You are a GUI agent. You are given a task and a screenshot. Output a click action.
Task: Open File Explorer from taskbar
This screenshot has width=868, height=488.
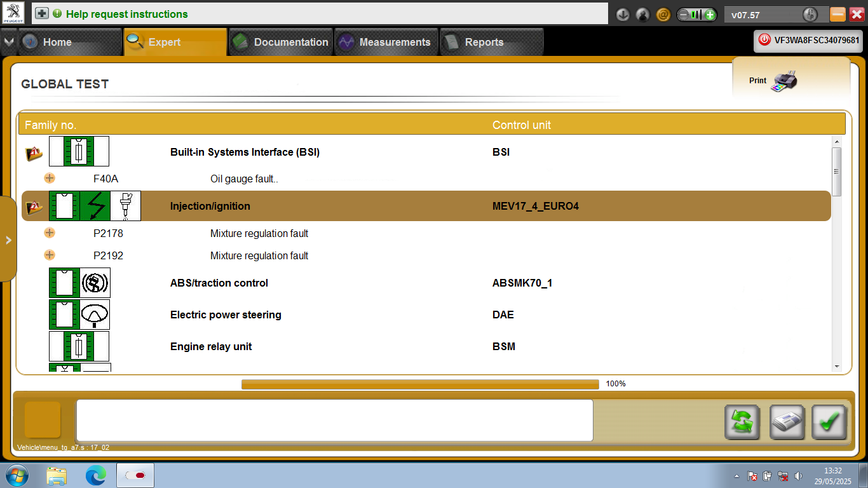(57, 475)
